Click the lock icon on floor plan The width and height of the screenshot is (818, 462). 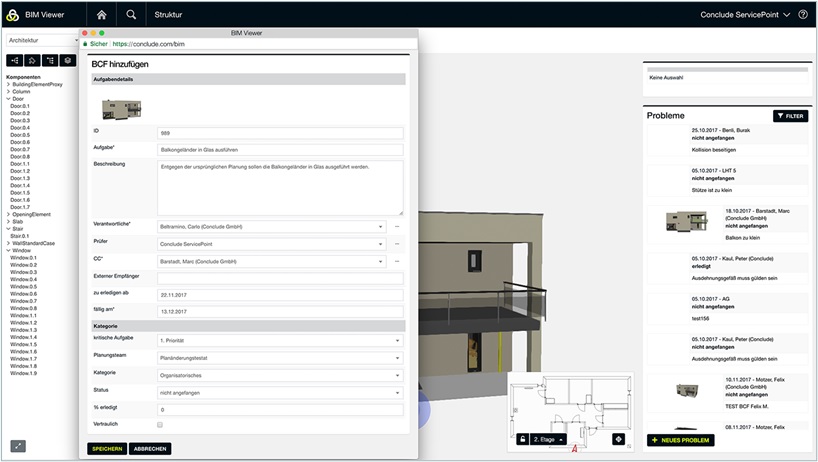[x=522, y=438]
